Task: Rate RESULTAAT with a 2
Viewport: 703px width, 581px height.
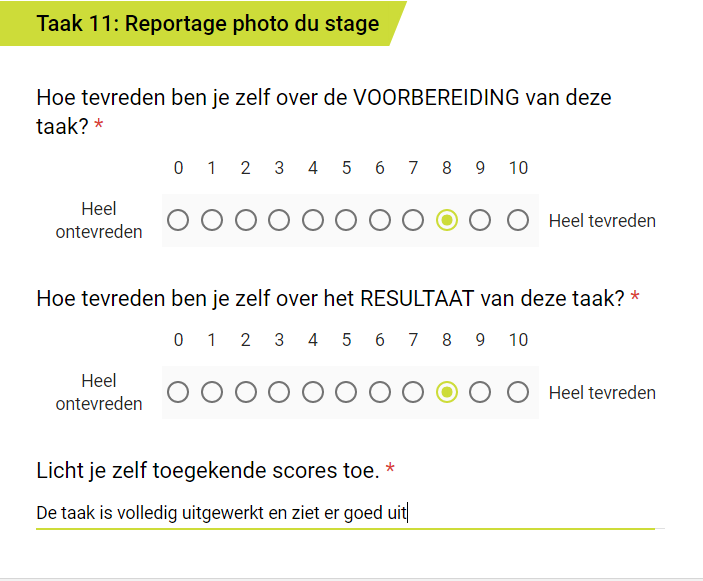Action: [245, 392]
